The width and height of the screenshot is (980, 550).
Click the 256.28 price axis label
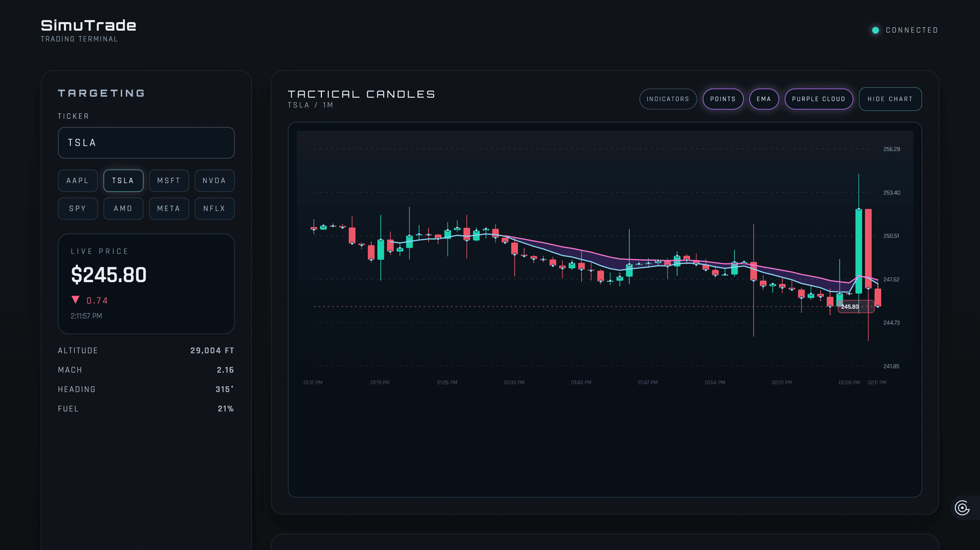click(x=892, y=149)
